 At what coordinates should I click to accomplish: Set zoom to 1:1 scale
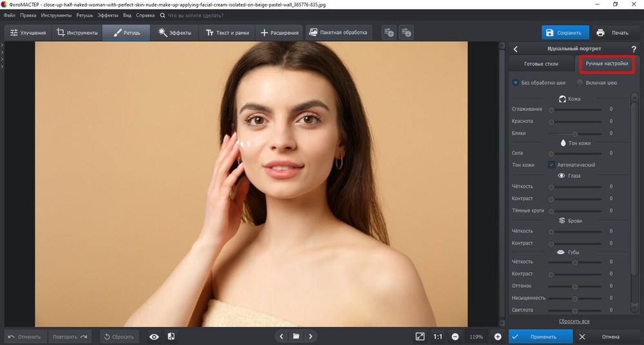[x=438, y=337]
